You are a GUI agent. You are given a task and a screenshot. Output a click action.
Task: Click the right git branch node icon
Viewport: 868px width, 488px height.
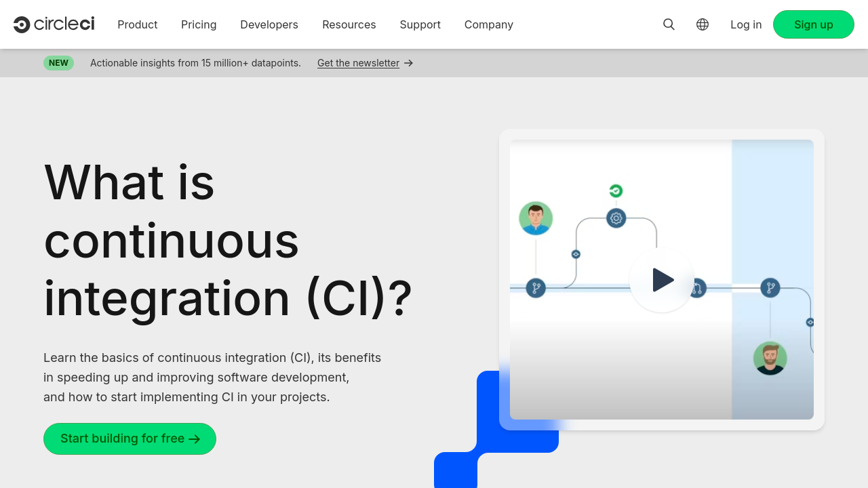770,288
